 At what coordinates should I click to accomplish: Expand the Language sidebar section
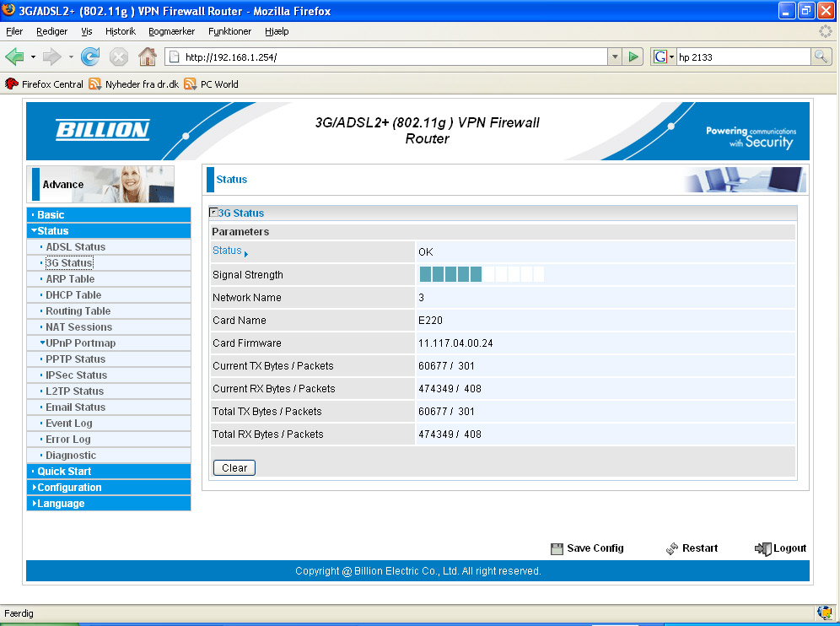point(60,503)
